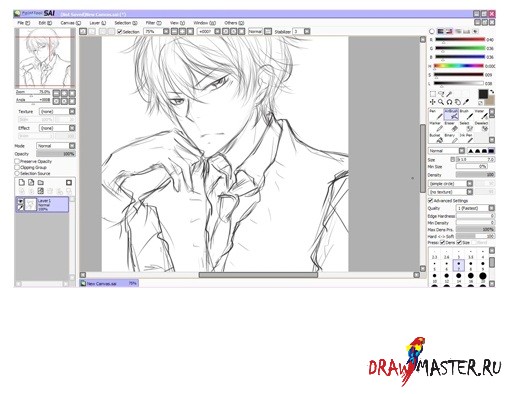Pick the rectangular selection tool

433,94
